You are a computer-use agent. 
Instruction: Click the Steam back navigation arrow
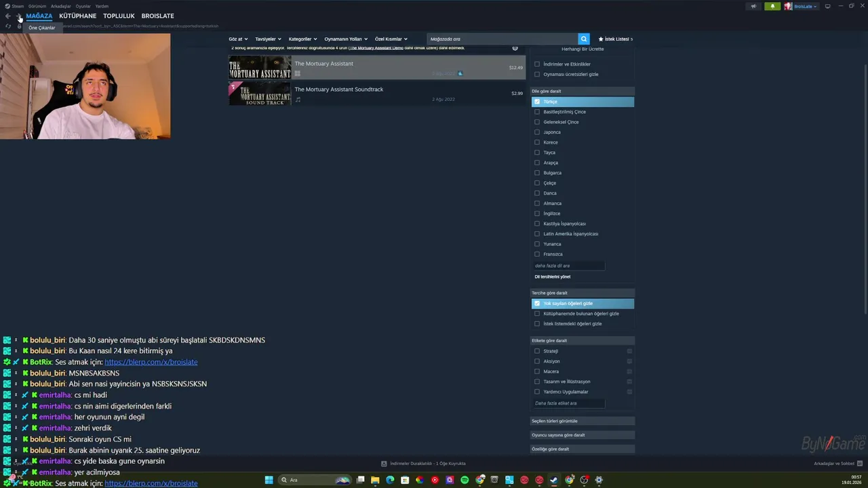click(7, 16)
